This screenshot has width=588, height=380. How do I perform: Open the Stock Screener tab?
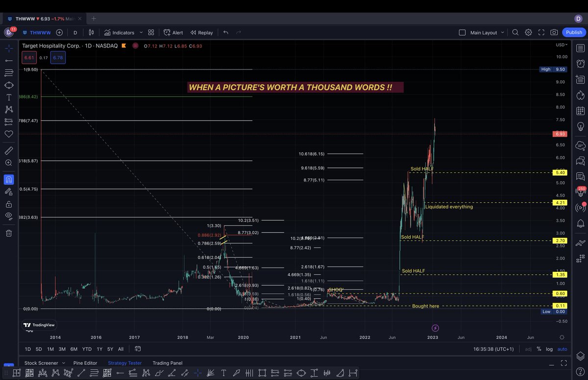tap(41, 363)
